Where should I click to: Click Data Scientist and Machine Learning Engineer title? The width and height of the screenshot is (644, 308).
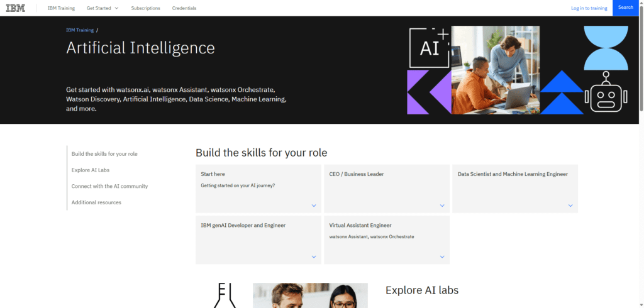click(x=513, y=174)
